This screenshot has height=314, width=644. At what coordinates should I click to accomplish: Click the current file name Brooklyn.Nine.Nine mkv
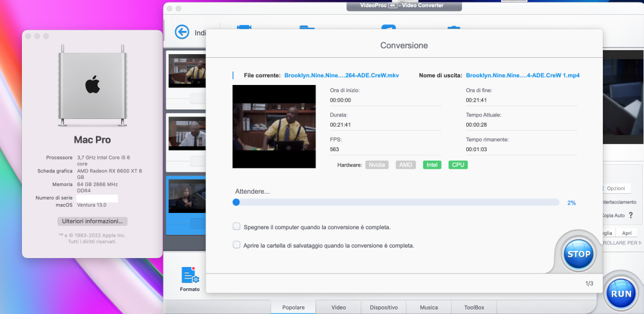click(x=342, y=75)
